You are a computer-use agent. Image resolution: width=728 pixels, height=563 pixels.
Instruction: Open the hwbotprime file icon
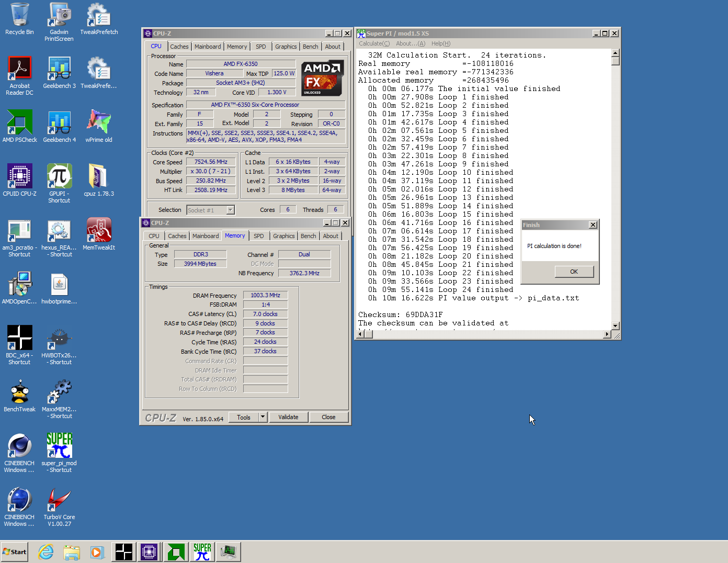(59, 288)
